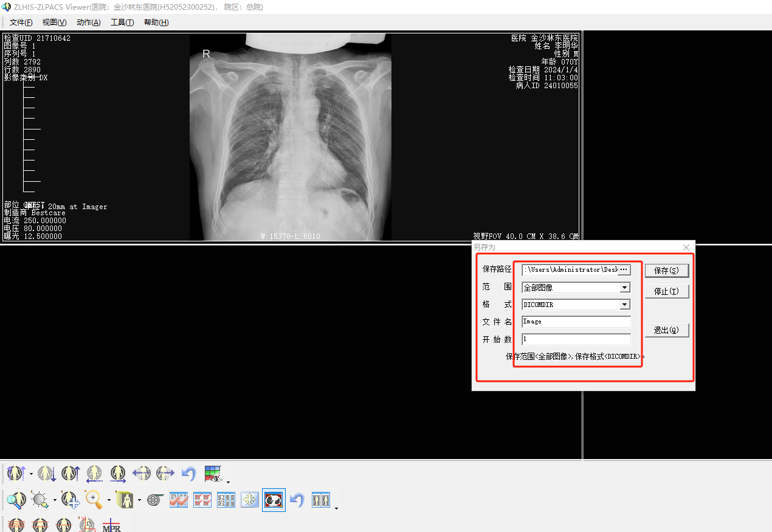Click the yellow four-arrow fit icon
772x532 pixels.
(250, 500)
